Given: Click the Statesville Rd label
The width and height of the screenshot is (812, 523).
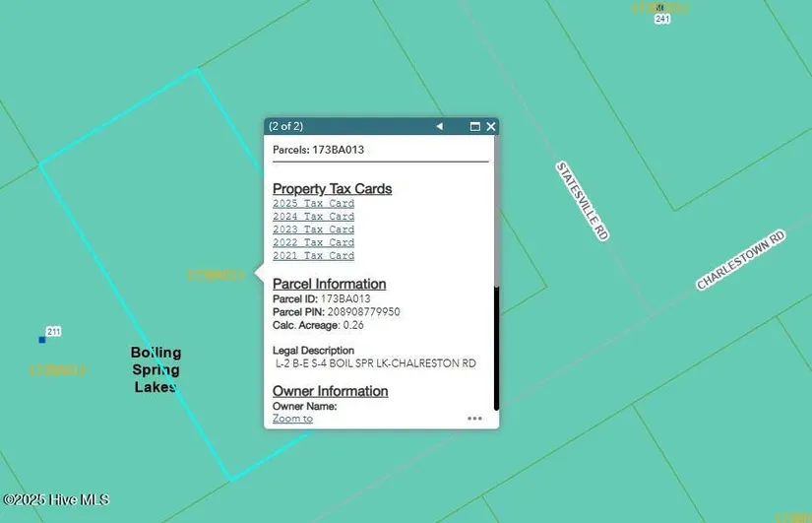Looking at the screenshot, I should pyautogui.click(x=582, y=201).
